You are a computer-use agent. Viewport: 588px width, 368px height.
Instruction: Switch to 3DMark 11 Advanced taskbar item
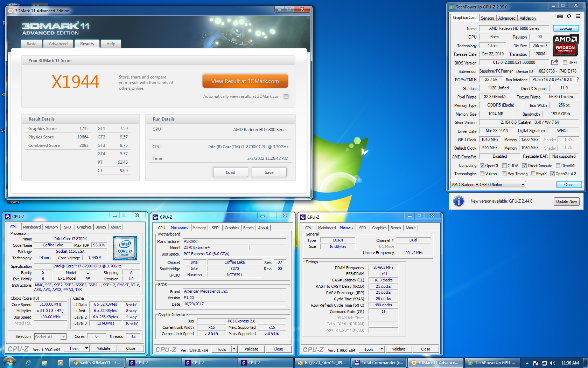pyautogui.click(x=436, y=363)
